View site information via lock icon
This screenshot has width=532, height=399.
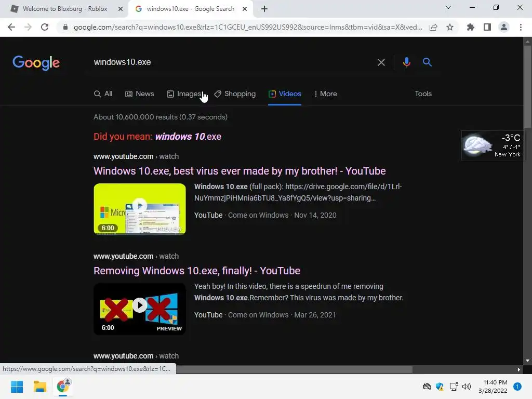click(x=65, y=27)
